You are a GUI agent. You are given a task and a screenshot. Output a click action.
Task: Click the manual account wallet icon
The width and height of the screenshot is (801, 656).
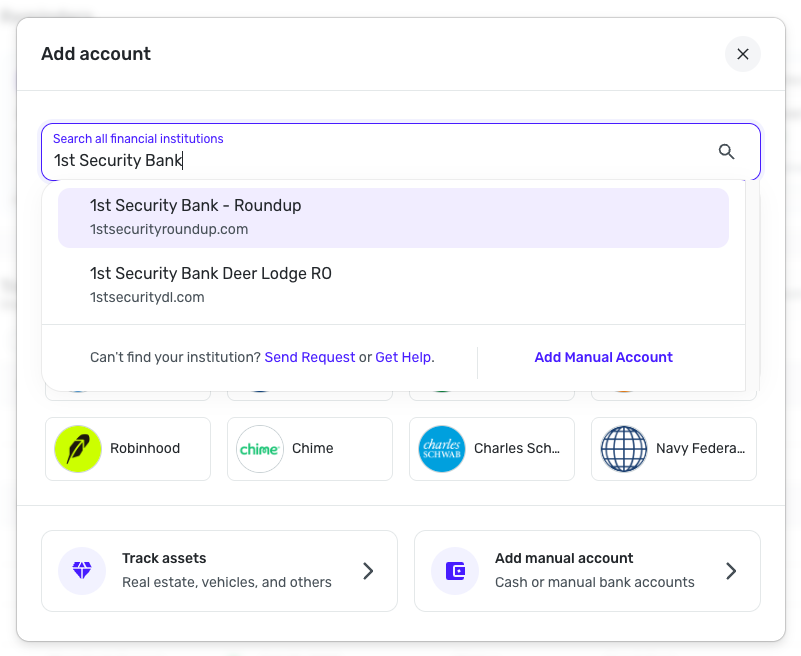pos(455,571)
